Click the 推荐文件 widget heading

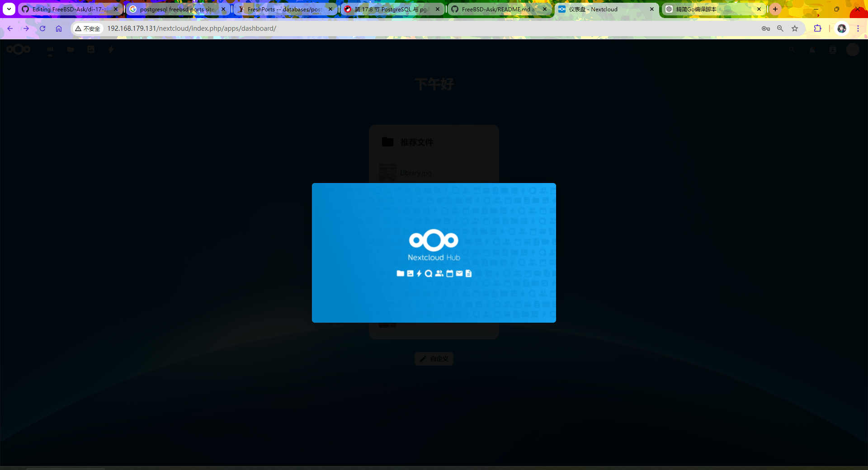417,142
